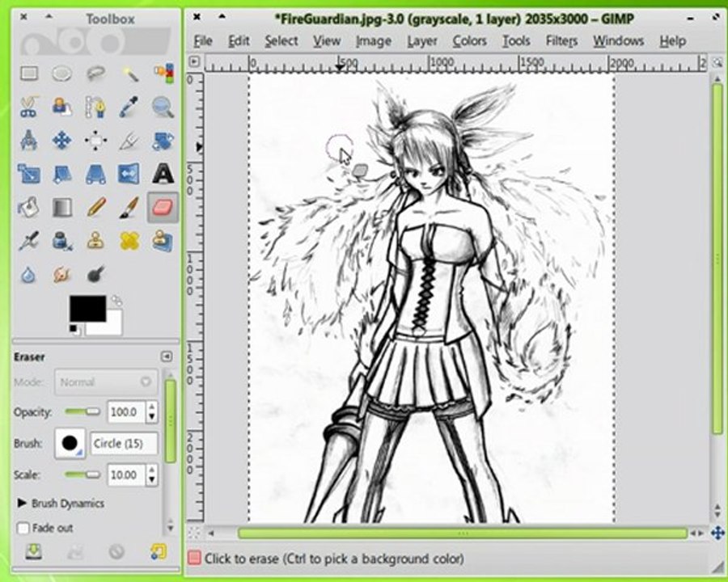This screenshot has height=582, width=728.
Task: Select the Airbrush tool
Action: 29,242
